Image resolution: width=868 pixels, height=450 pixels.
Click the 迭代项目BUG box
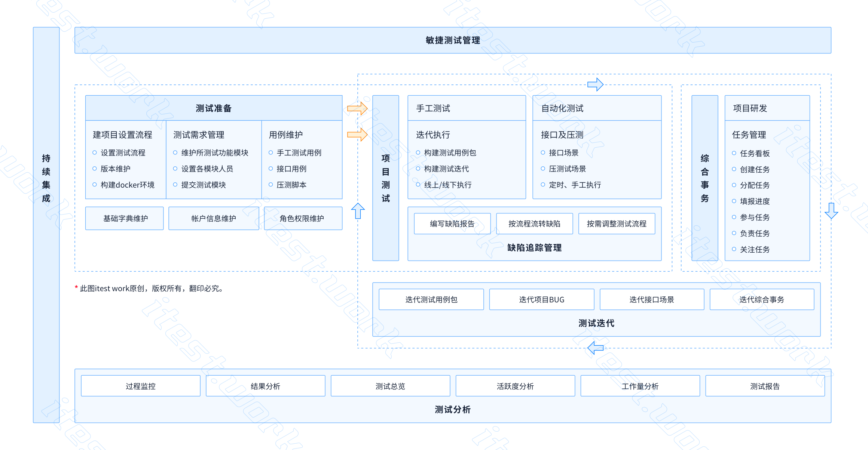tap(541, 299)
